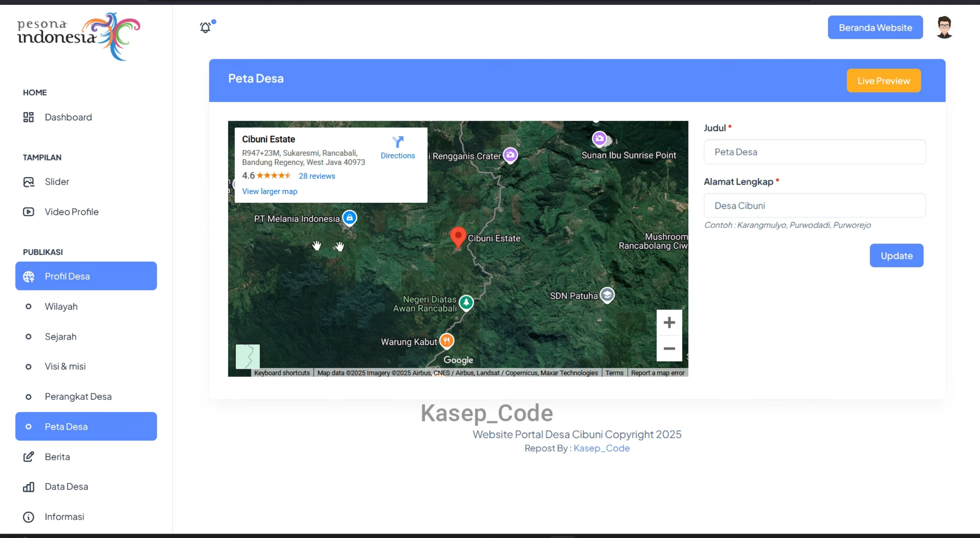Open Keyboard shortcuts on the map
This screenshot has height=538, width=980.
282,373
